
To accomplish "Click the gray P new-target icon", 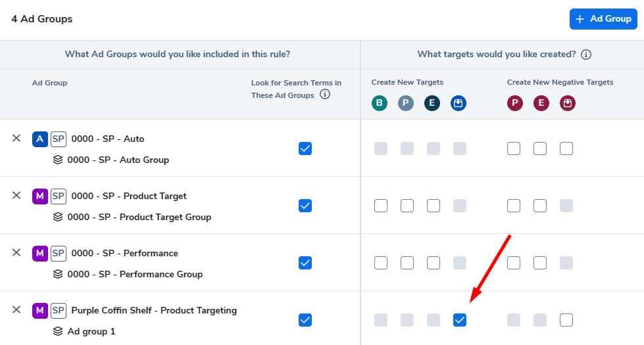I will (x=406, y=103).
